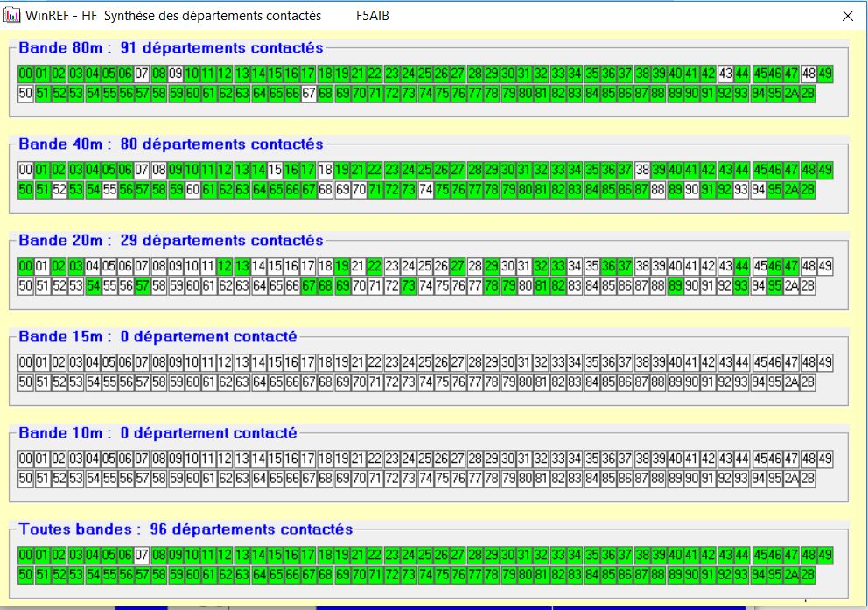Viewport: 868px width, 610px height.
Task: Select department 2A in Bande 40m
Action: point(791,190)
